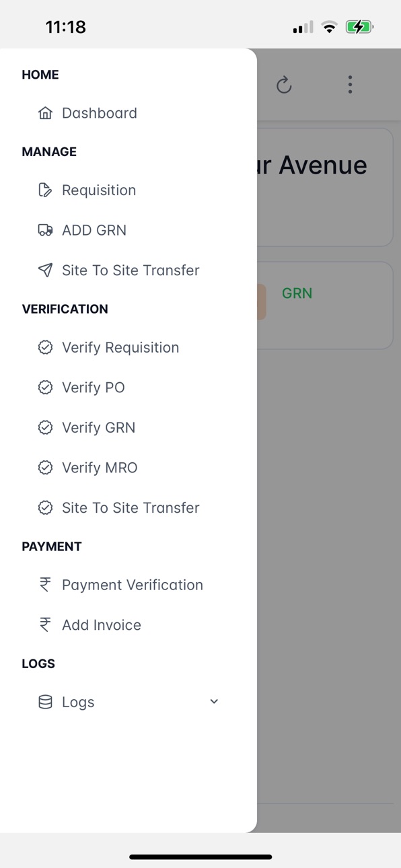Expand the Logs submenu chevron
Screen dimensions: 401x868
click(214, 702)
